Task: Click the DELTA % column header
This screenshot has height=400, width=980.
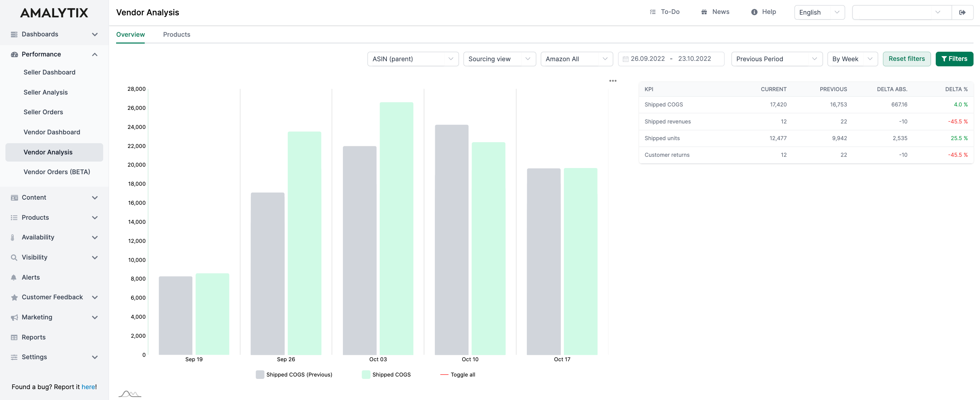Action: pos(956,89)
